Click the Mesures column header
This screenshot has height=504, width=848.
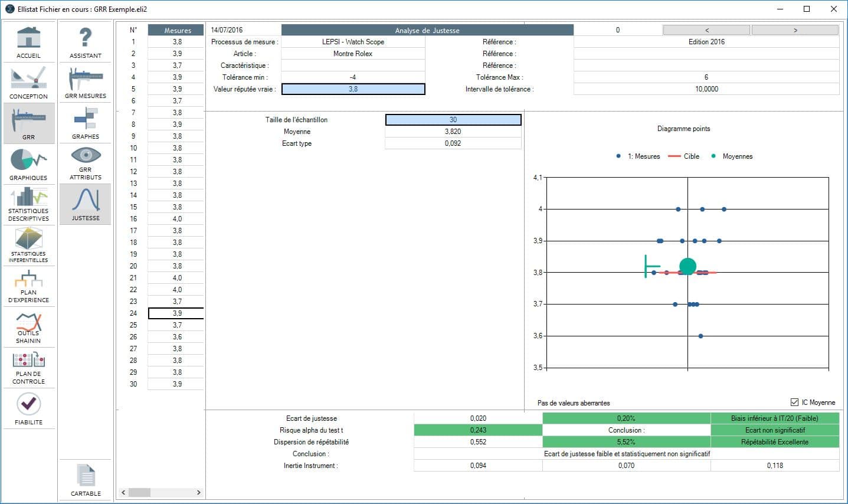[x=176, y=30]
